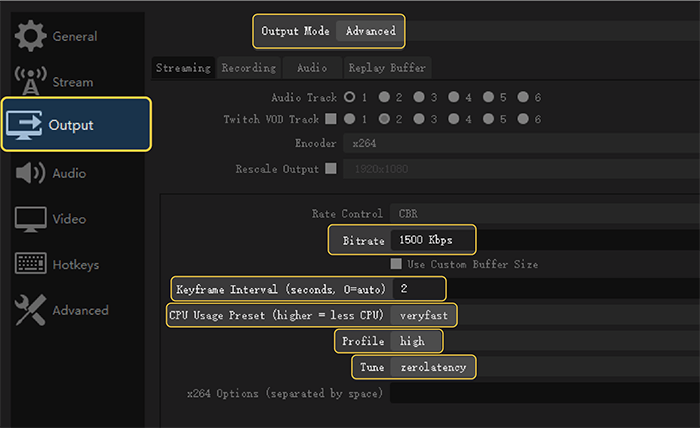Open the Output Mode dropdown
Screen dimensions: 700x428
click(x=371, y=31)
